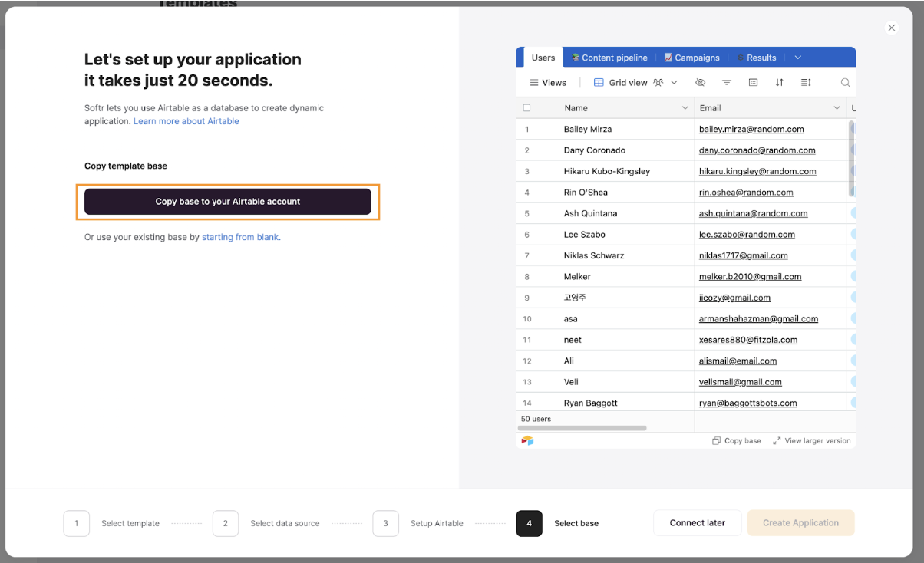924x563 pixels.
Task: Click the magnifier search icon in Airtable embed
Action: (x=845, y=82)
